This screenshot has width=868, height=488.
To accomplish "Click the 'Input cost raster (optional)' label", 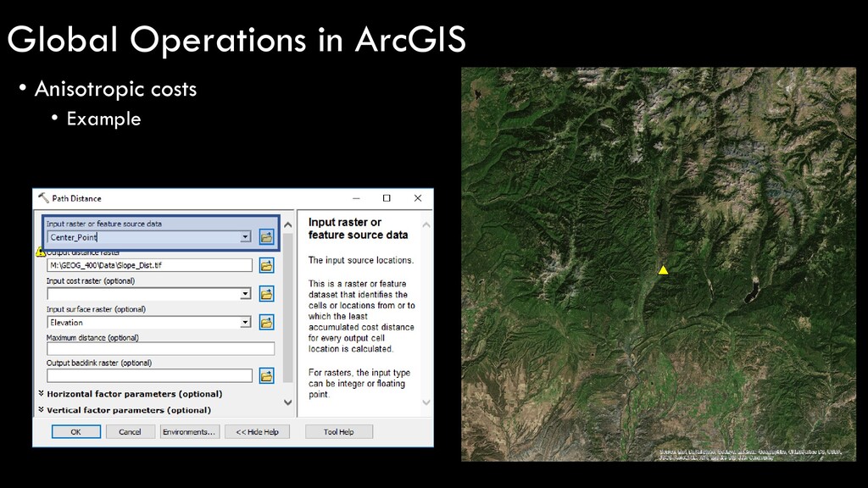I will (x=91, y=281).
